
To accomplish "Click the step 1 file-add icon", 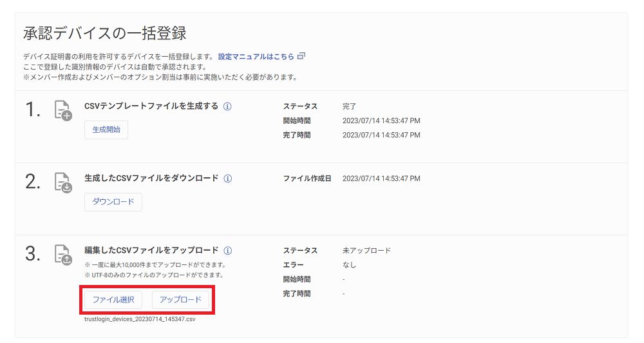I will point(63,111).
